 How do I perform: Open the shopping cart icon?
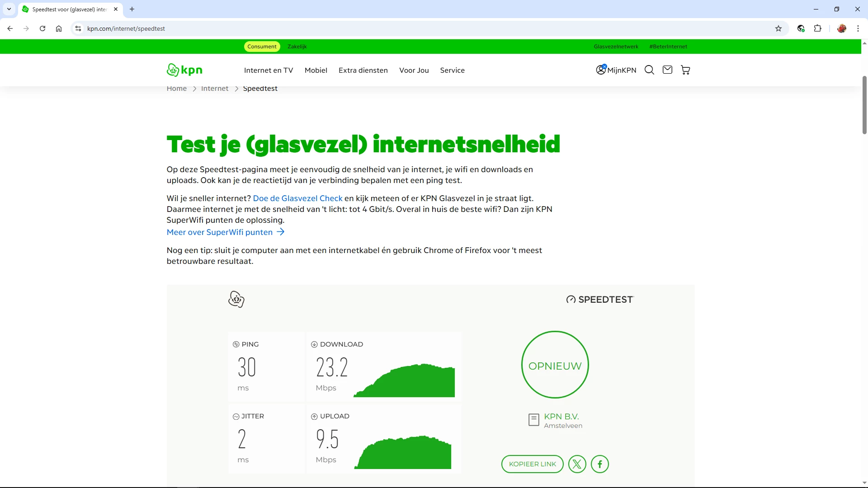[685, 70]
